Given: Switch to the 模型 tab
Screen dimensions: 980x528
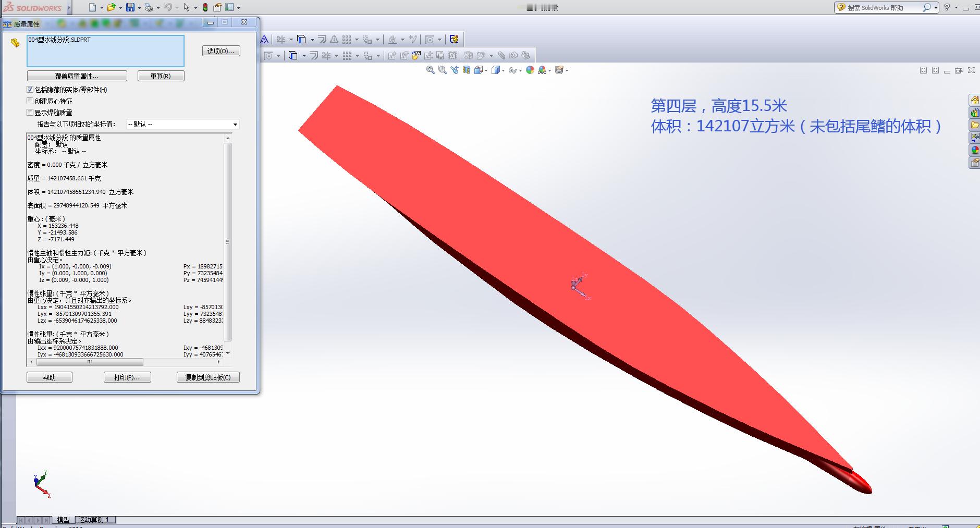Looking at the screenshot, I should click(63, 520).
